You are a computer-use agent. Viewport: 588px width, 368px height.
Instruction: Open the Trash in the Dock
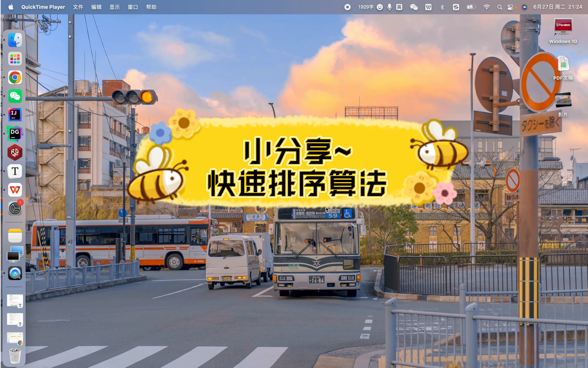coord(15,356)
